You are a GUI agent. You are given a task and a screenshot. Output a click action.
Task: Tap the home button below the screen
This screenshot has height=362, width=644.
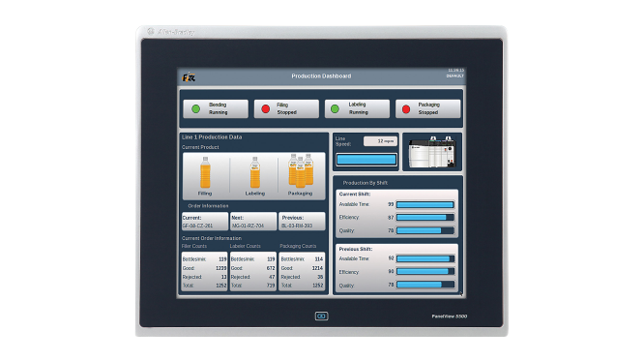(x=322, y=316)
